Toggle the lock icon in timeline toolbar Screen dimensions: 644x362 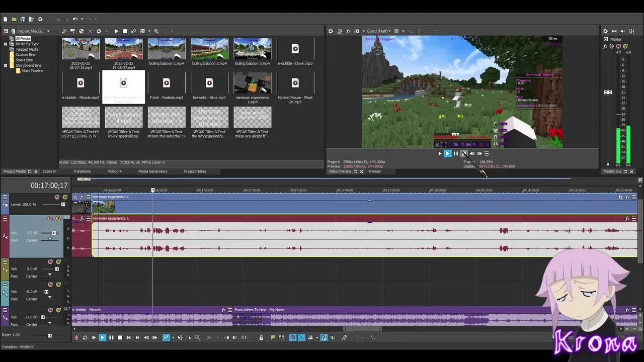pos(261,337)
